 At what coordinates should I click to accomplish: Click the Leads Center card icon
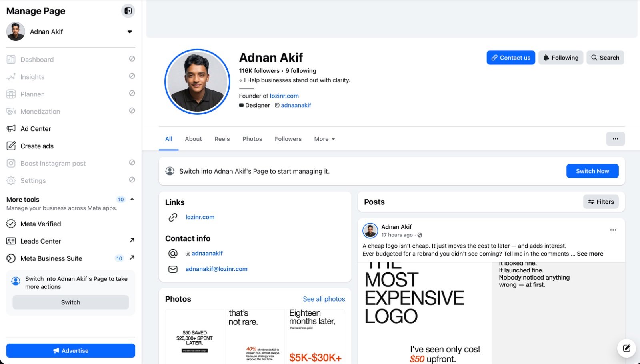tap(11, 241)
